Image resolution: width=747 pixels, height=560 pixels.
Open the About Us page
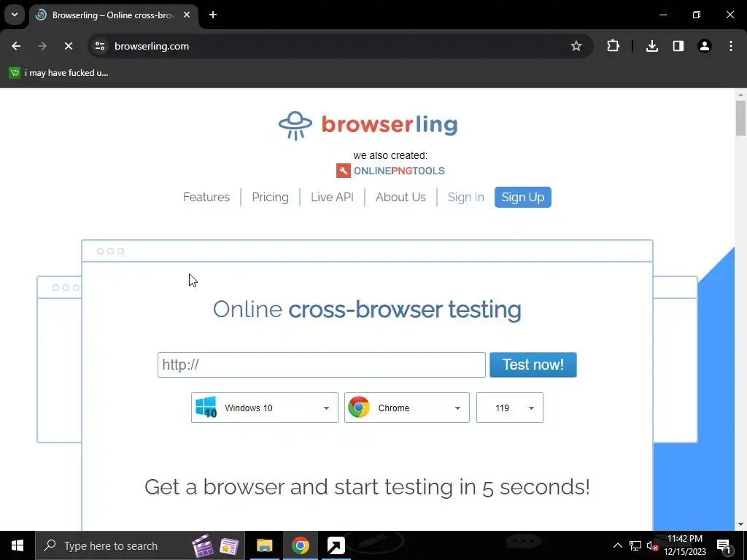click(400, 197)
